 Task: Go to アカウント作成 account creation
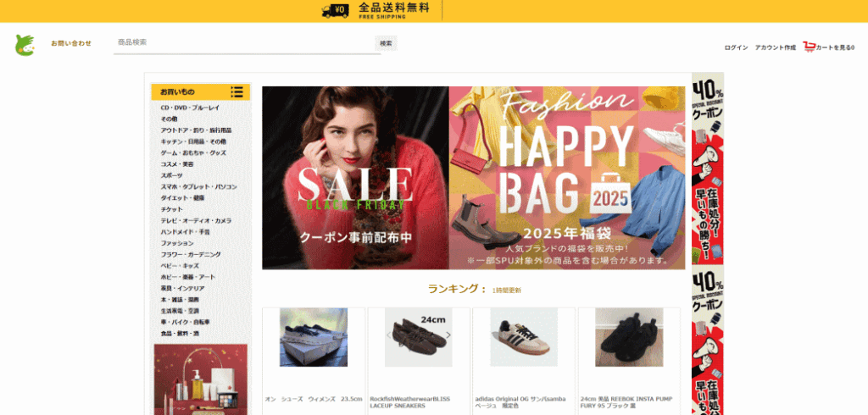click(x=775, y=47)
